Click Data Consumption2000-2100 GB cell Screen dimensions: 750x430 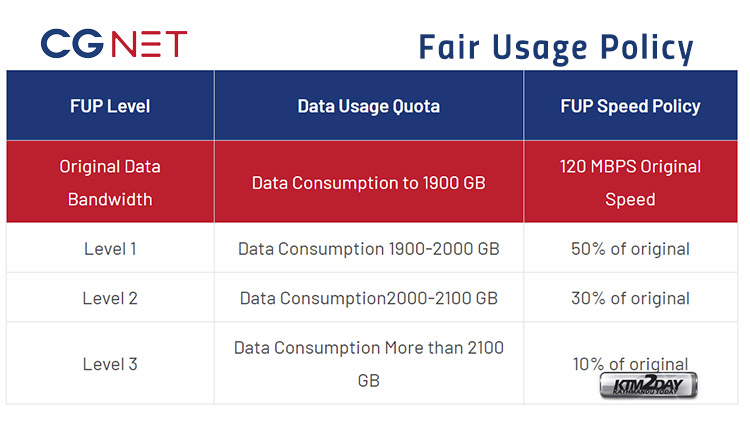coord(369,298)
